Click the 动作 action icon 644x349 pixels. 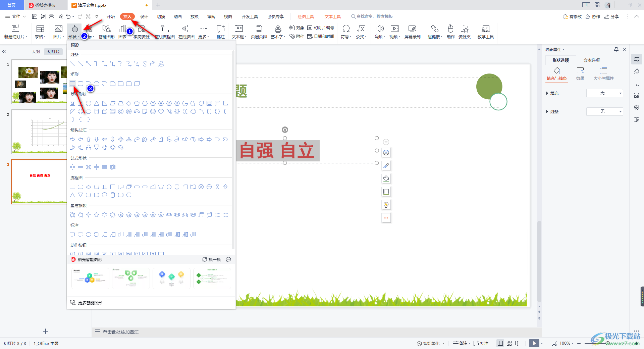(x=451, y=32)
